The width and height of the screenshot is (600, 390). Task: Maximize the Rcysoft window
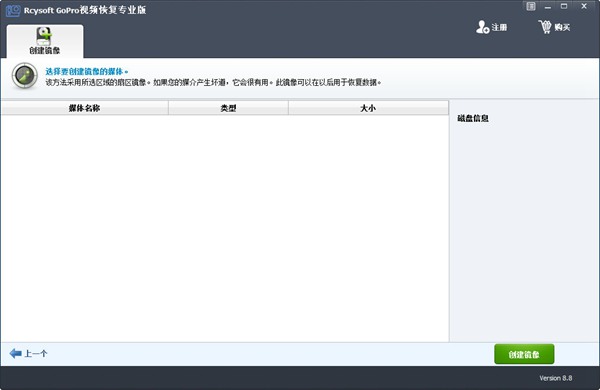click(564, 6)
